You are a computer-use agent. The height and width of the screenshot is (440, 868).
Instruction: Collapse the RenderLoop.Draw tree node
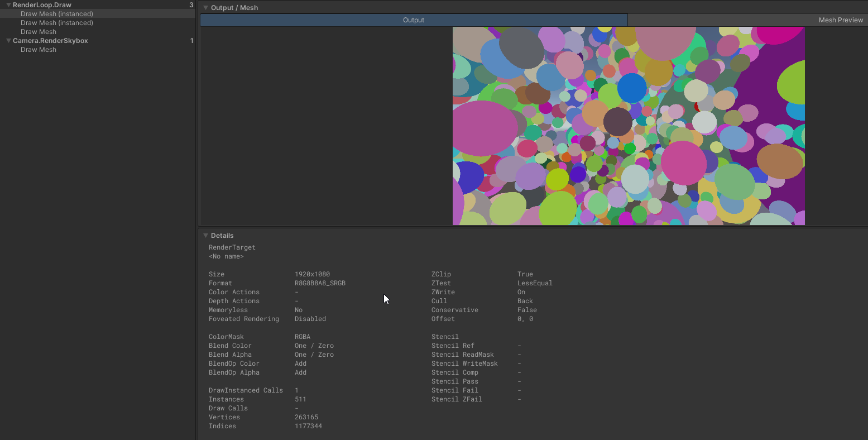pos(8,5)
